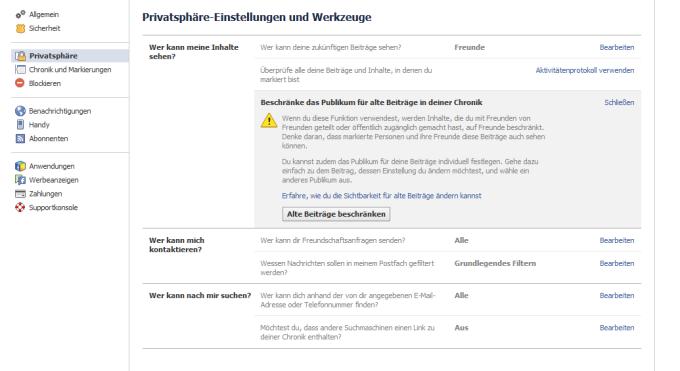Image resolution: width=680 pixels, height=371 pixels.
Task: Open the Anwendungen settings
Action: [52, 166]
